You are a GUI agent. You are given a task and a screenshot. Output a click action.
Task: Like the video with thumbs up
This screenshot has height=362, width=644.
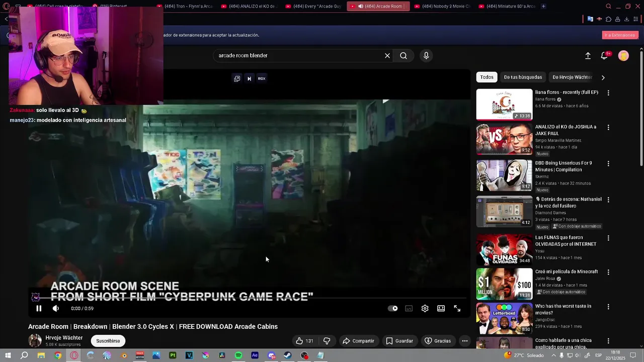pyautogui.click(x=304, y=341)
